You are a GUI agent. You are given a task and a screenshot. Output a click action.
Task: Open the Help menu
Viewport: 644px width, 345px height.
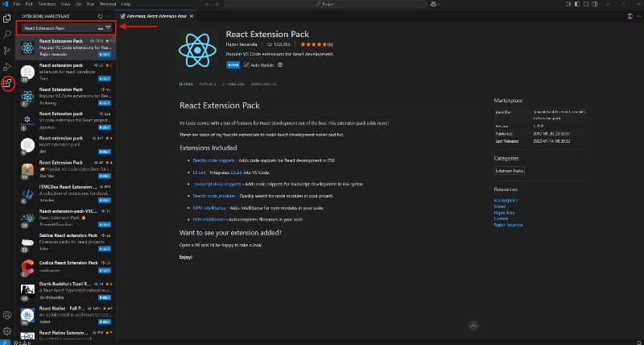pos(126,4)
